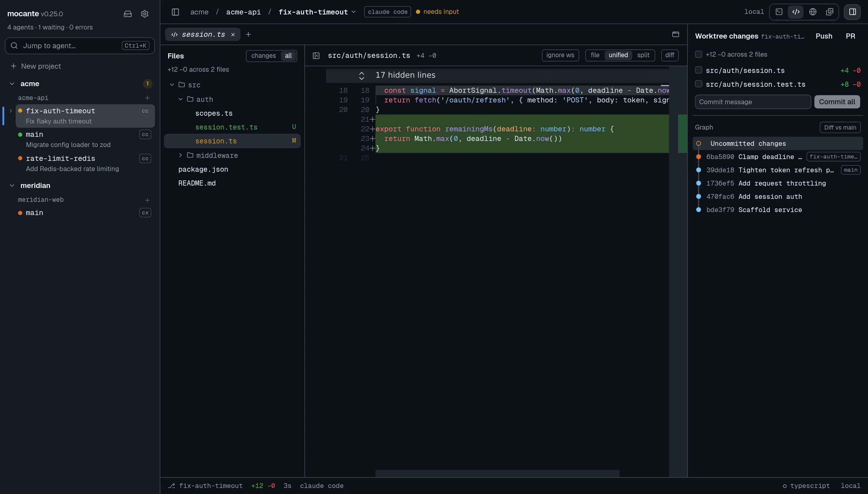Switch file list to changes
The height and width of the screenshot is (494, 868).
pos(263,56)
